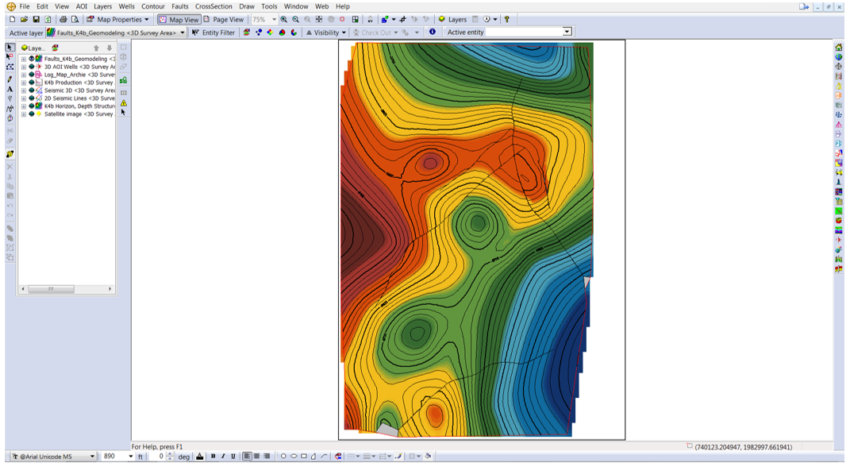Viewport: 850px width, 467px height.
Task: Switch to Map View
Action: tap(179, 20)
